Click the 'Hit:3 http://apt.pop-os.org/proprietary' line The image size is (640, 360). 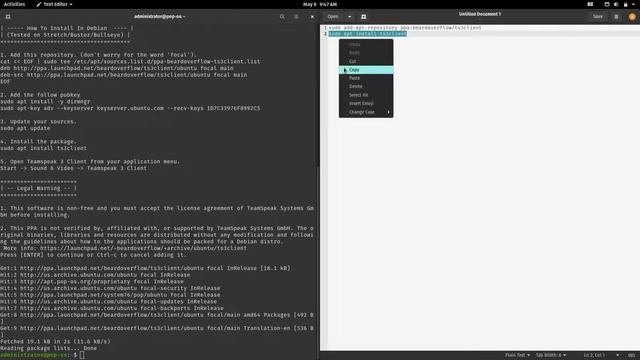[x=92, y=282]
